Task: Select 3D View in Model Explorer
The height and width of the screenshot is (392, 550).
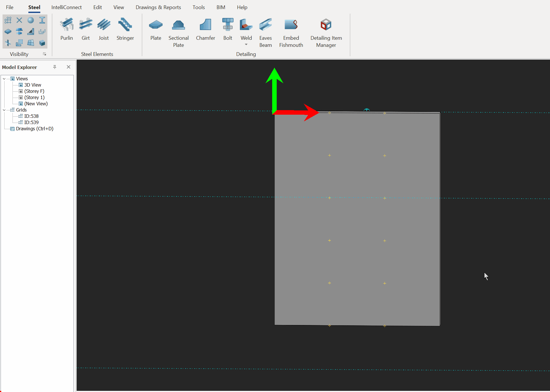Action: coord(32,85)
